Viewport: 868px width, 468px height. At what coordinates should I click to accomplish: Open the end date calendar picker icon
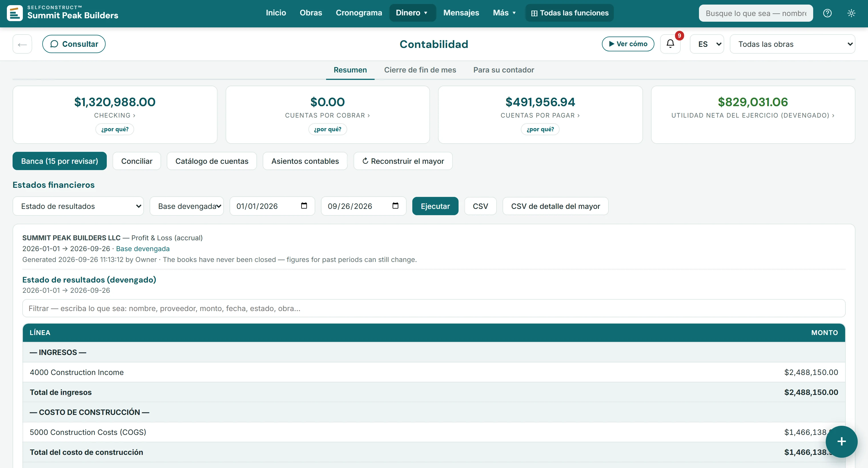point(395,206)
